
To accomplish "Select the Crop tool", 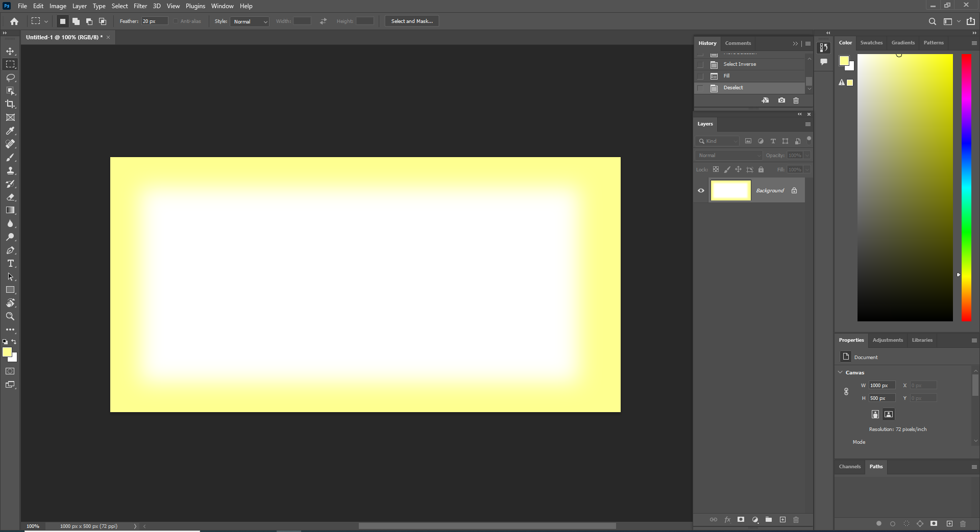I will pos(10,104).
